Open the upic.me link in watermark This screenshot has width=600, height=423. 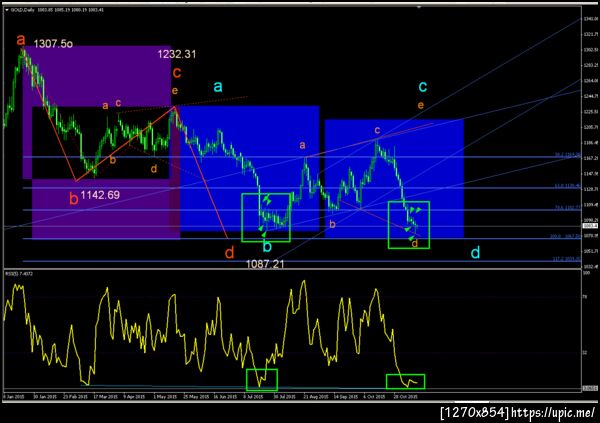553,413
